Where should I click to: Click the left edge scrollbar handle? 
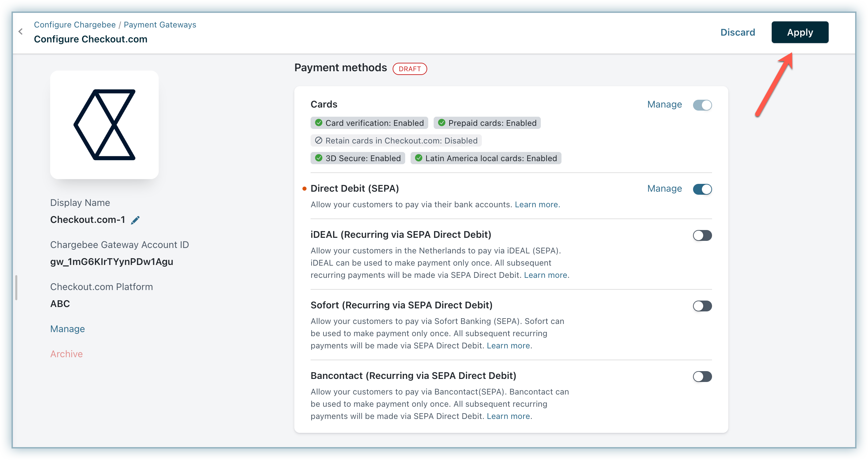[16, 288]
